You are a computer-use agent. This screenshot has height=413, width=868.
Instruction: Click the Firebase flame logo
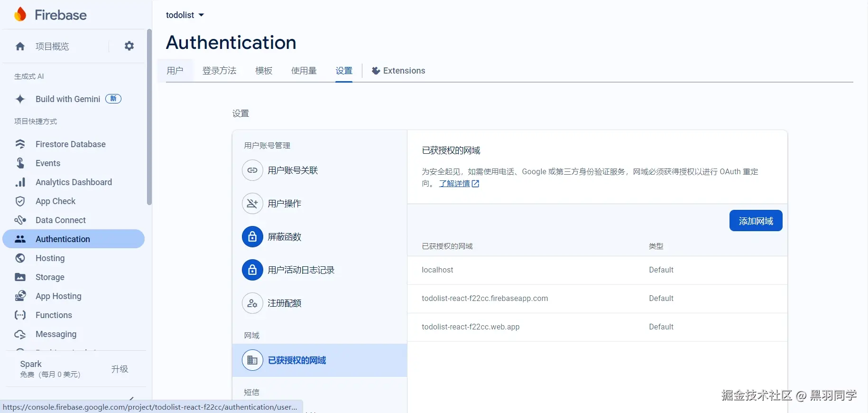tap(20, 15)
